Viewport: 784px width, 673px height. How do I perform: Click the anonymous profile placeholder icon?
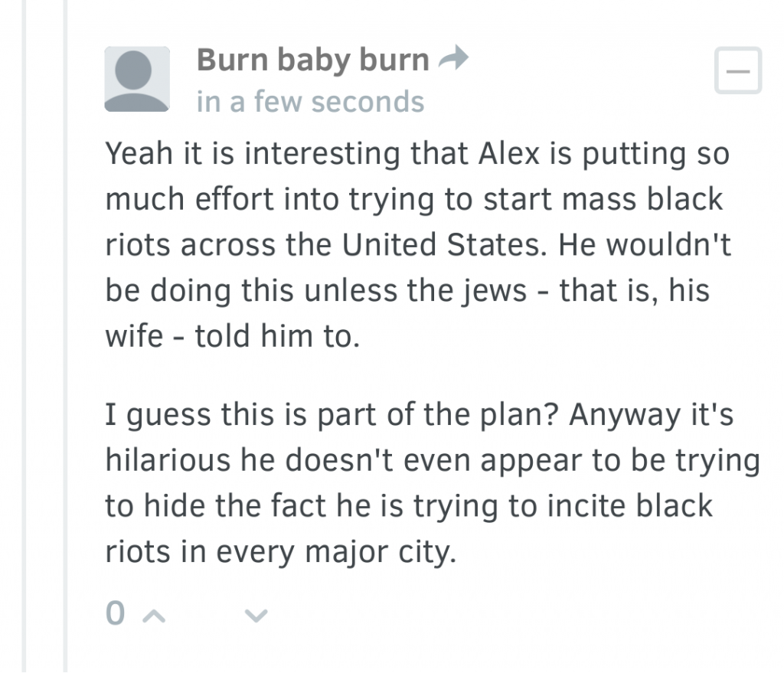136,78
